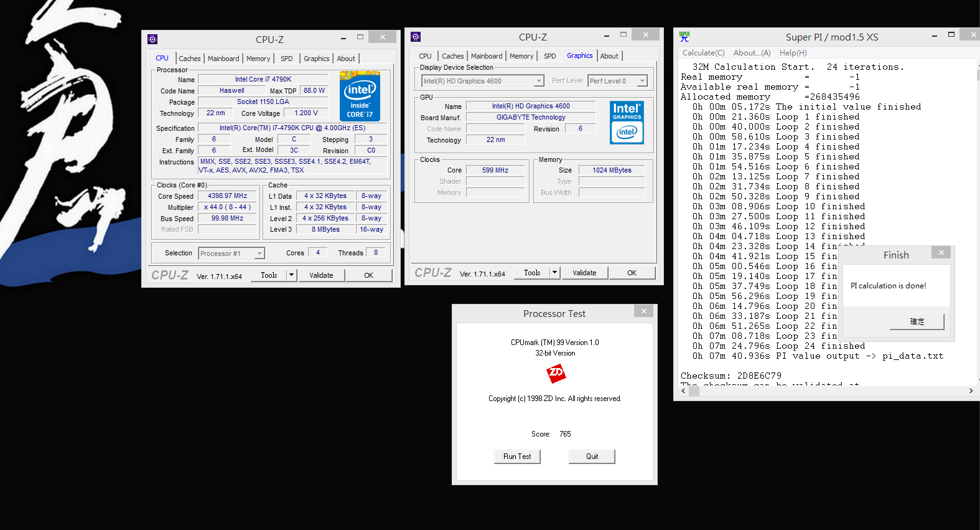The image size is (980, 530).
Task: Open the About tab in left CPU-Z window
Action: point(347,59)
